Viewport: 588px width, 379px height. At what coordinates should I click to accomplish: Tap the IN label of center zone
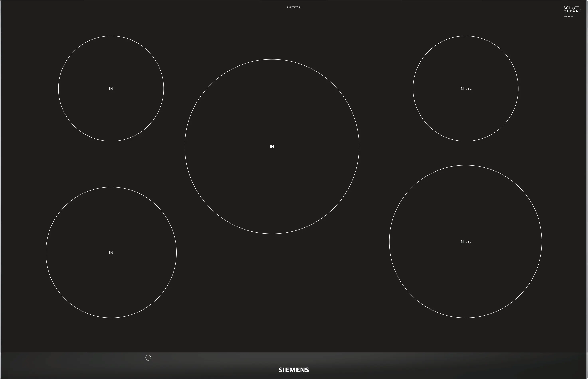(272, 146)
